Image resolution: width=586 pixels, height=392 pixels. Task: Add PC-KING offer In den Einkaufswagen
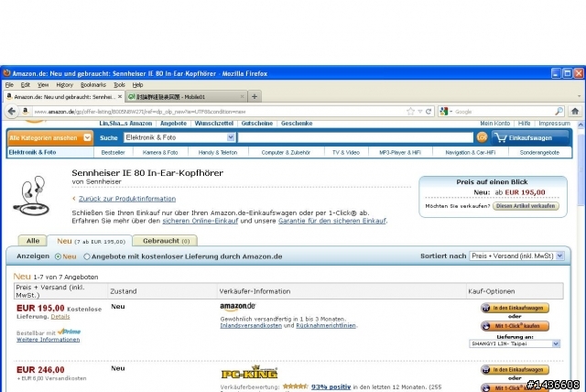(515, 370)
